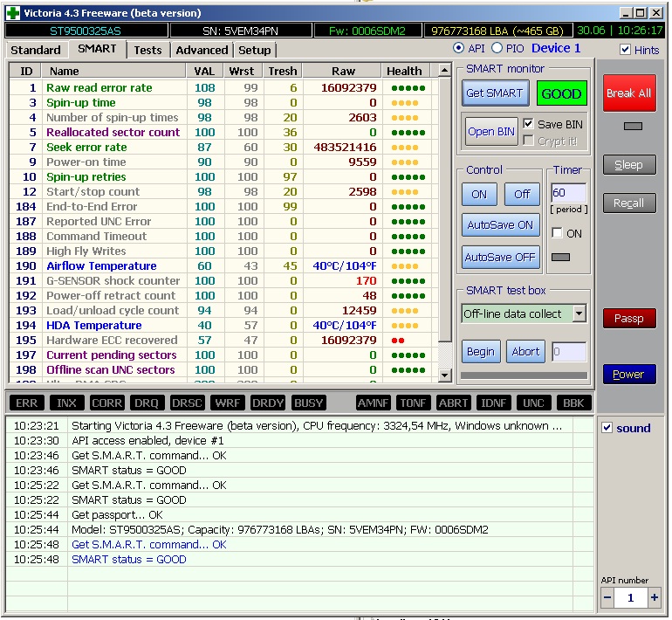Viewport: 672px width, 620px height.
Task: Decrease API number with minus button
Action: (607, 597)
